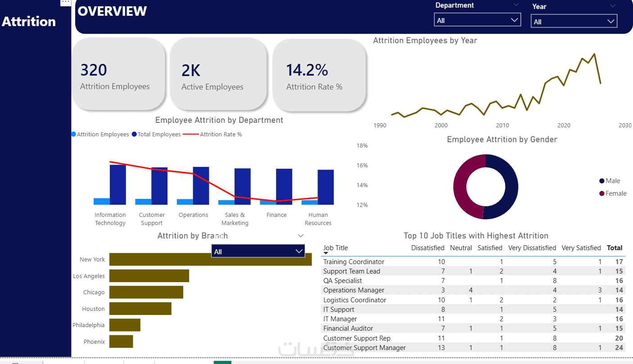The width and height of the screenshot is (633, 364).
Task: Open the three-dots more options icon
Action: pos(66,2)
